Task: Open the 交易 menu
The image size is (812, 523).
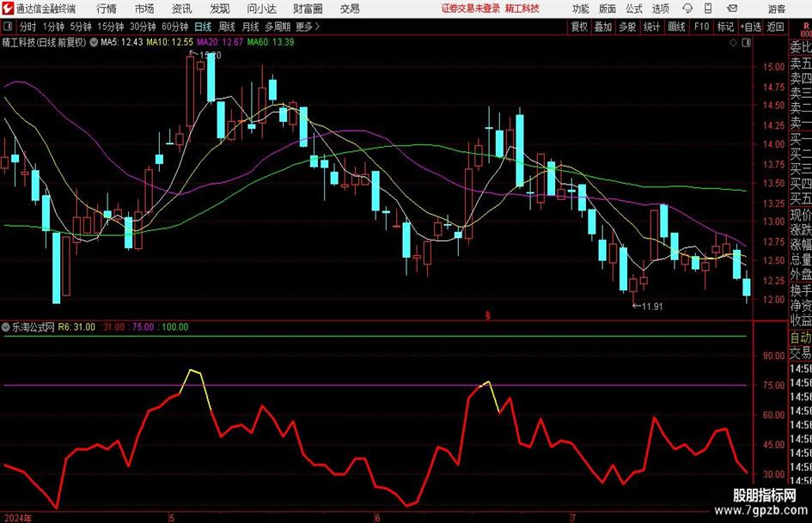Action: point(350,9)
